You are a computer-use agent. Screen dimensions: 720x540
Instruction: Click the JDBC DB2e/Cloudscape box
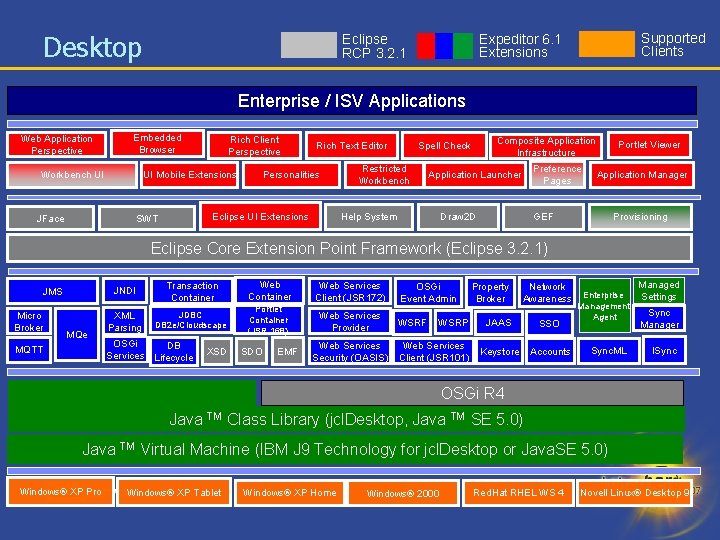[x=191, y=320]
